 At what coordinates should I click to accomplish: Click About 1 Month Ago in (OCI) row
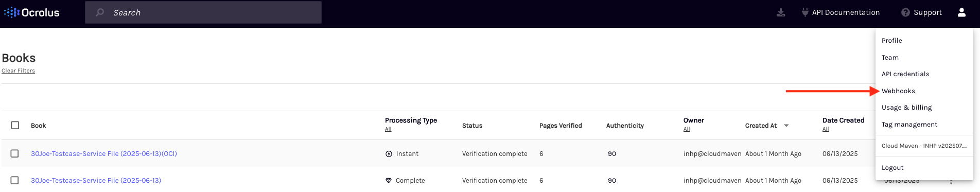point(773,154)
